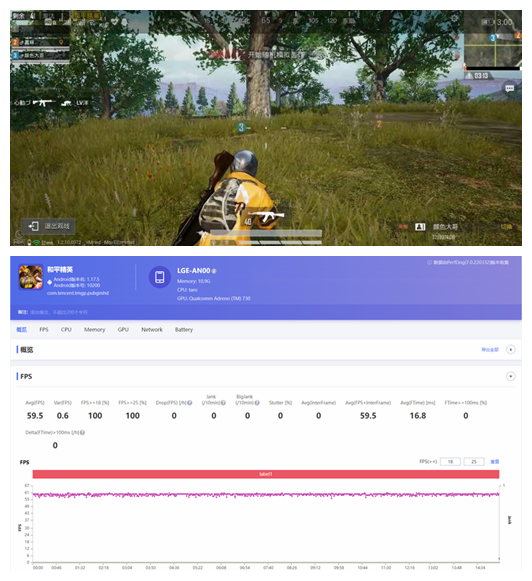Click the pistol weapon icon near LV

click(66, 103)
